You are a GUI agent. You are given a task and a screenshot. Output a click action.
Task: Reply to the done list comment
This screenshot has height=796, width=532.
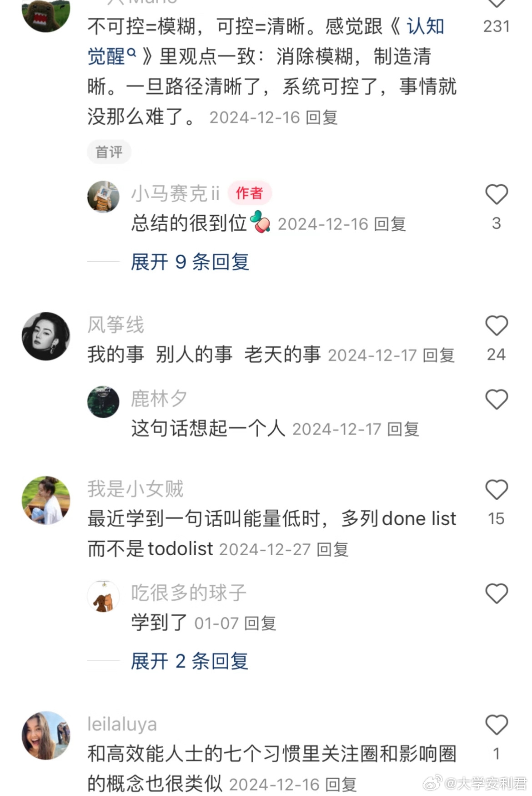point(333,550)
